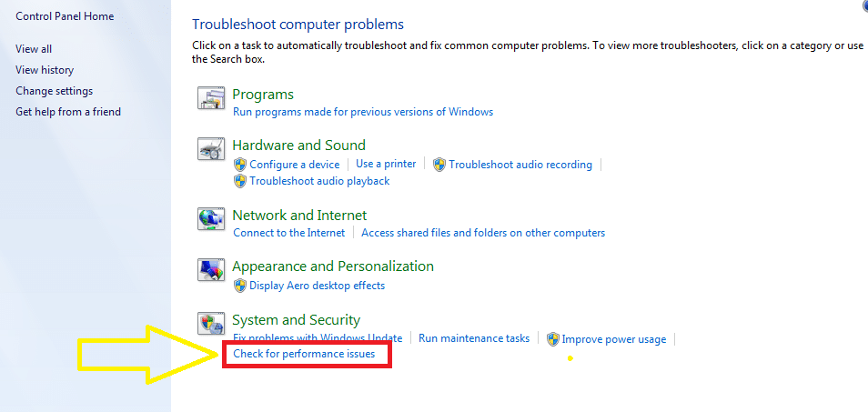
Task: Click the System and Security icon
Action: click(x=211, y=324)
